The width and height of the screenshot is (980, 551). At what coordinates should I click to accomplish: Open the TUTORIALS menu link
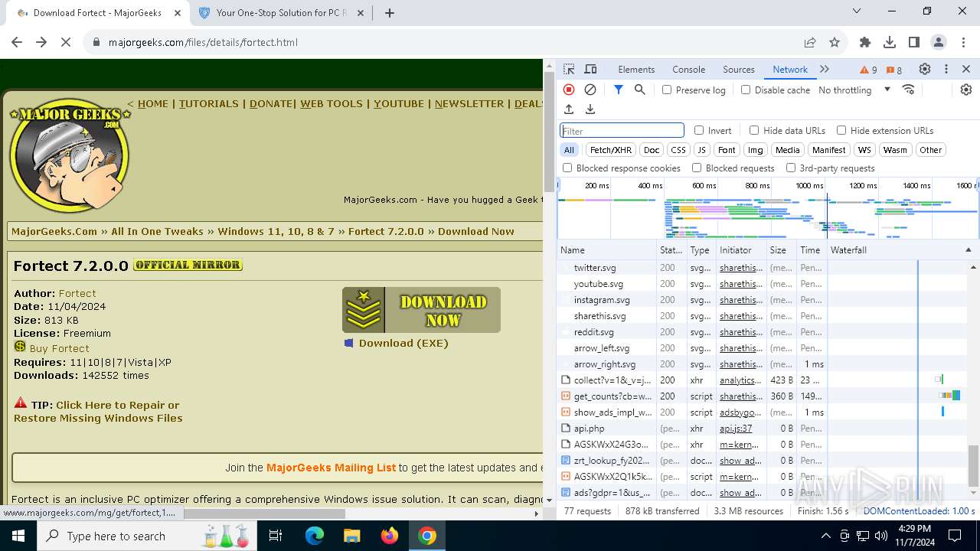pos(208,103)
